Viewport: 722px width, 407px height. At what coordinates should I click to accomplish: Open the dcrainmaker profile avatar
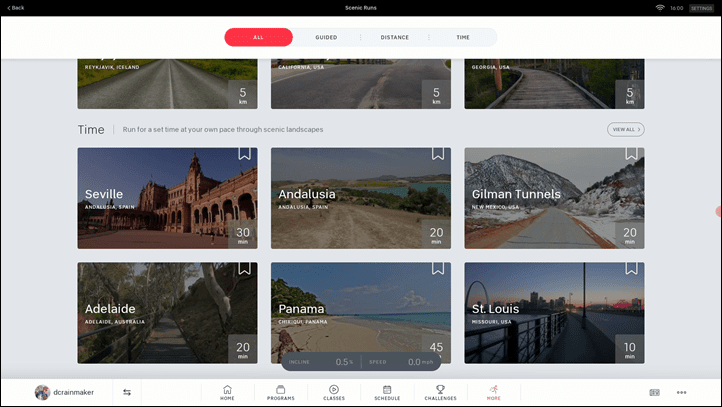[x=42, y=392]
